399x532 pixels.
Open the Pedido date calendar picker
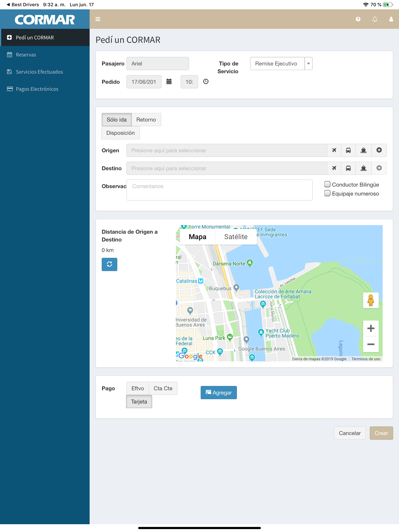[x=169, y=82]
